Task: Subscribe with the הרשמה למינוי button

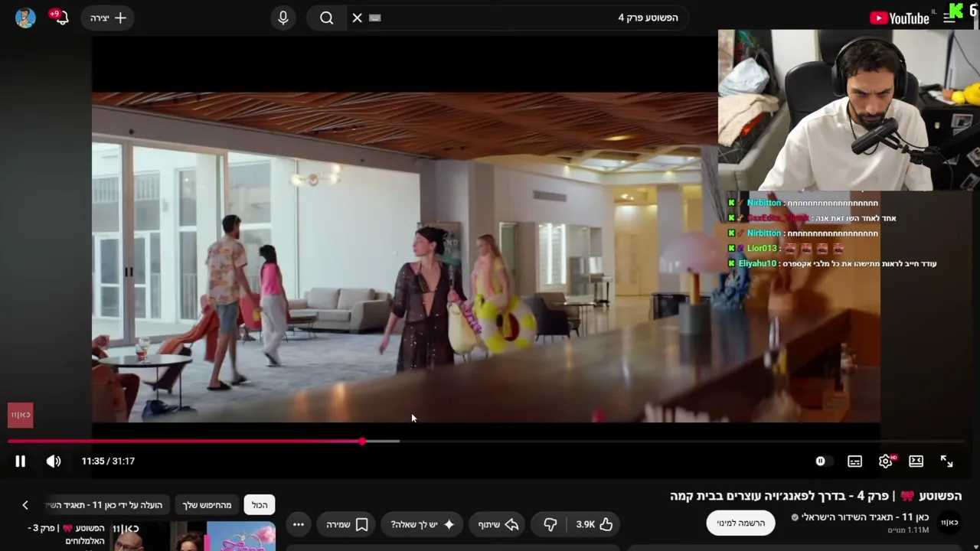Action: (740, 523)
